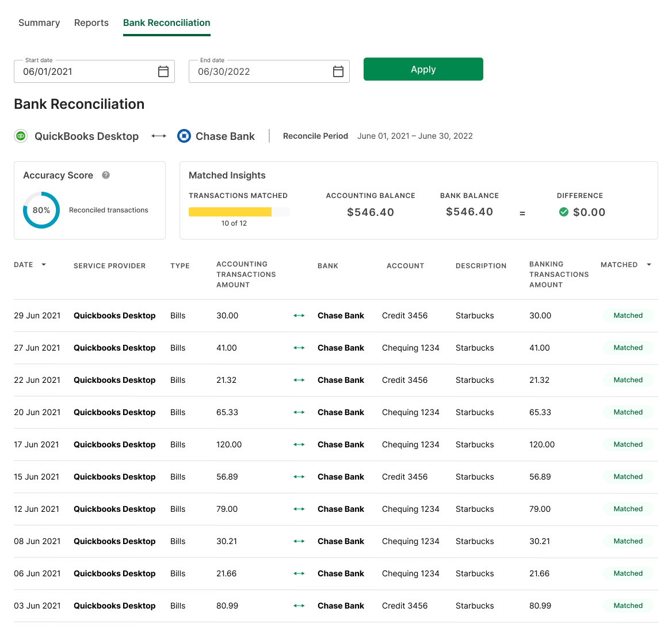Click the $546.40 bank balance value
672x631 pixels.
click(x=469, y=211)
